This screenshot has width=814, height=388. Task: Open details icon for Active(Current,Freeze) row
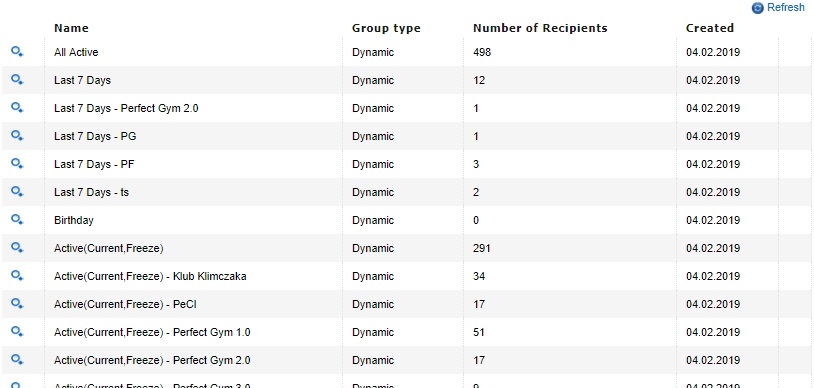[17, 248]
